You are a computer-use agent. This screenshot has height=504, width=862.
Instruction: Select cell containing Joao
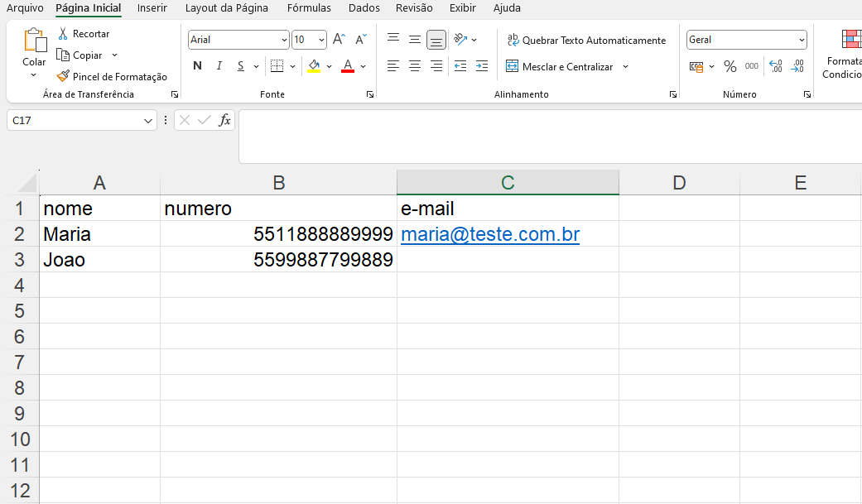click(x=99, y=259)
